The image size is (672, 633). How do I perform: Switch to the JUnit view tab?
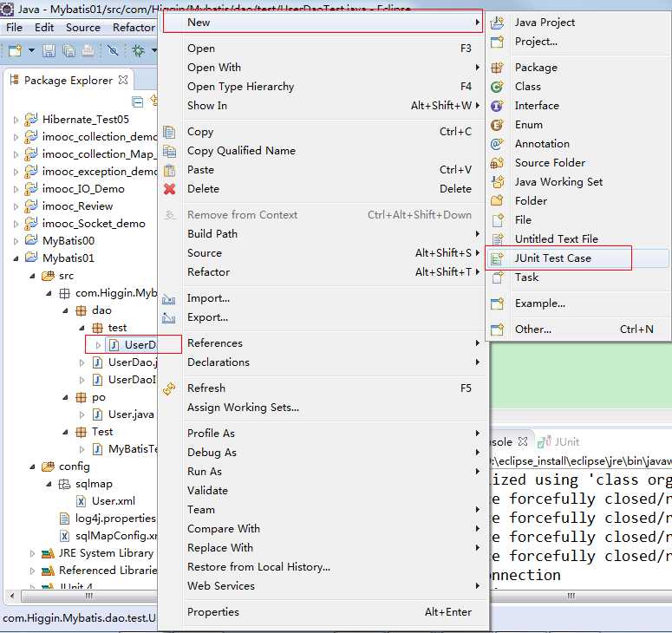coord(559,441)
